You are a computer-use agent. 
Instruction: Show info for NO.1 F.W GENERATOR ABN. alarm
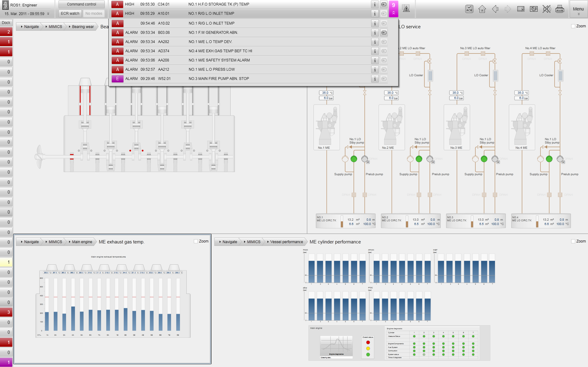click(x=375, y=33)
